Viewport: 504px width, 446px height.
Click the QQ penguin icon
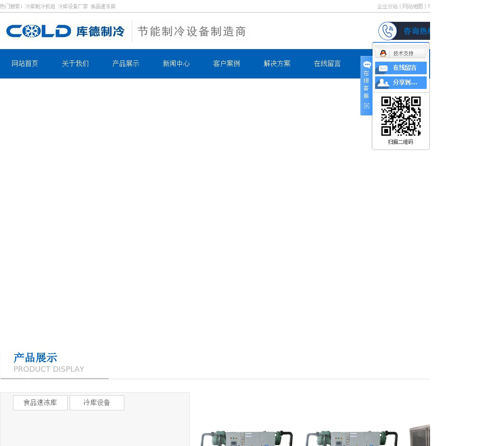point(383,53)
